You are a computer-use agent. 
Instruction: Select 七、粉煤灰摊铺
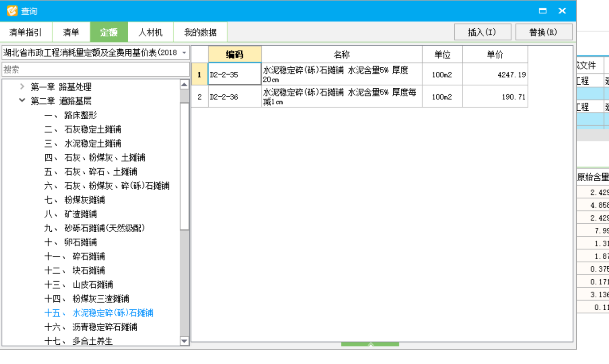click(74, 200)
